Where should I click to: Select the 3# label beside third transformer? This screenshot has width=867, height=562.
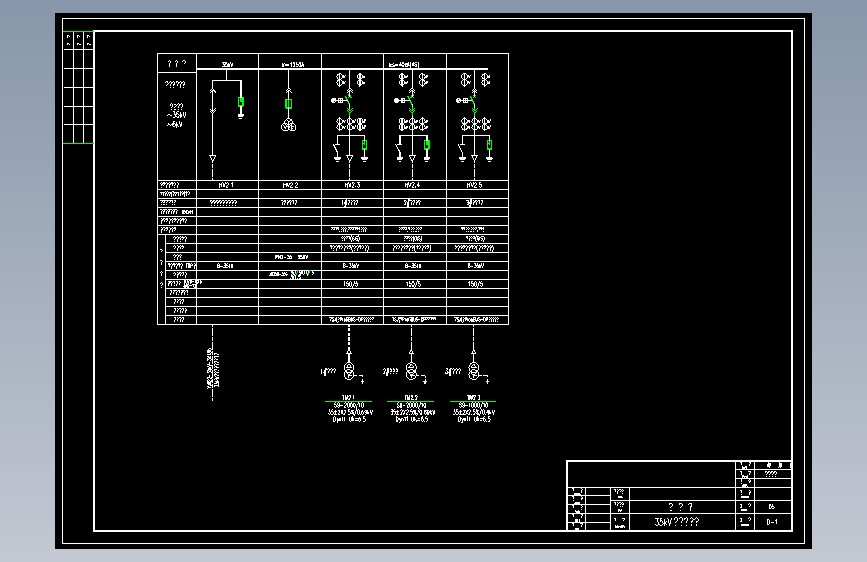coord(453,371)
